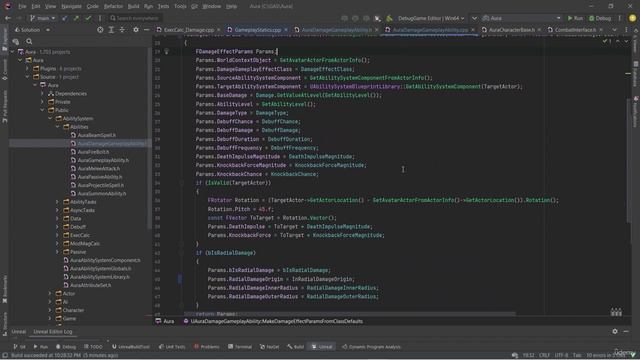
Task: Click the Git push arrow icon
Action: 76,18
